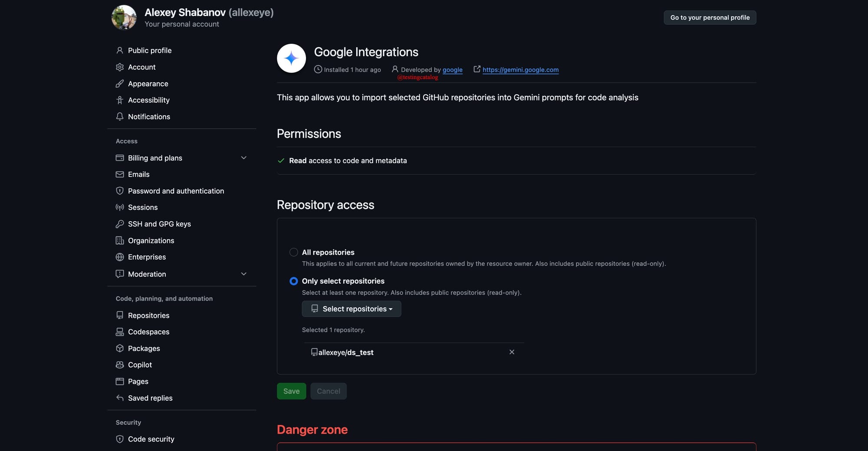Click the green Save button
The image size is (868, 451).
tap(291, 391)
